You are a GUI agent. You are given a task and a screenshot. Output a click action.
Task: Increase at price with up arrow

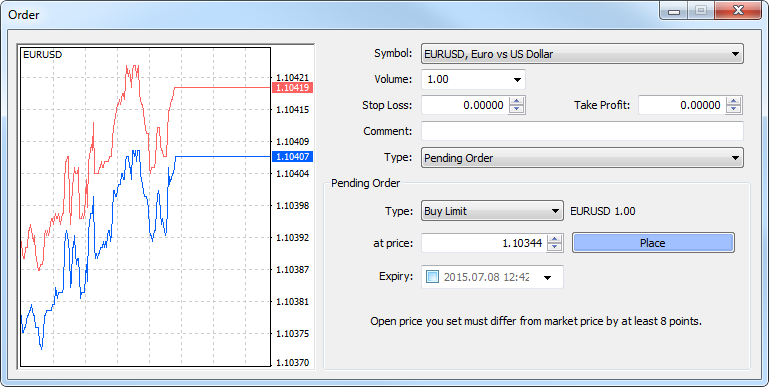click(x=555, y=238)
